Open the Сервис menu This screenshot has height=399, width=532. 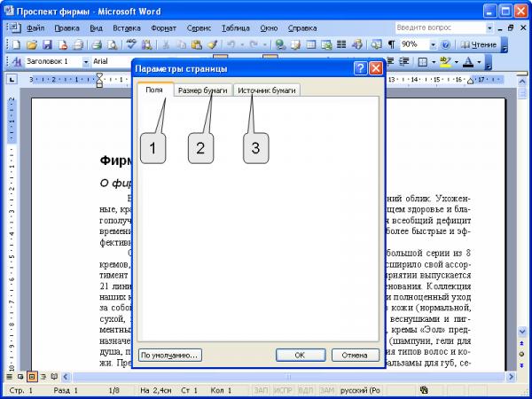pyautogui.click(x=199, y=28)
